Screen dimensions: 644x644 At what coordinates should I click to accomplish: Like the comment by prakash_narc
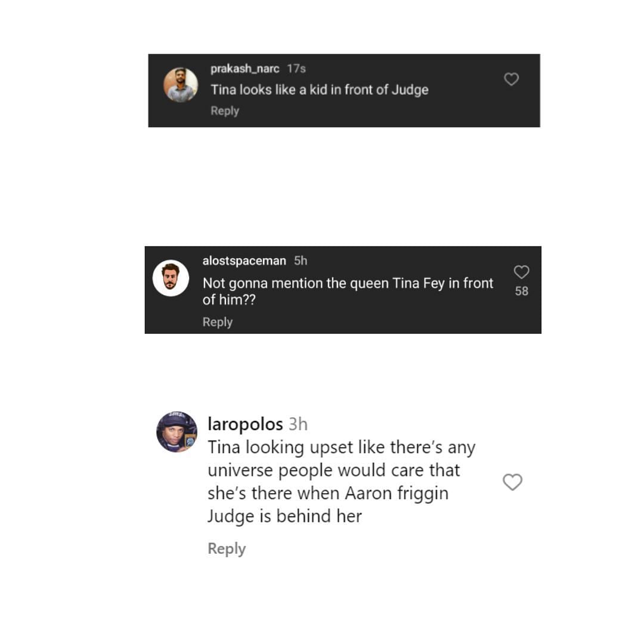tap(512, 79)
